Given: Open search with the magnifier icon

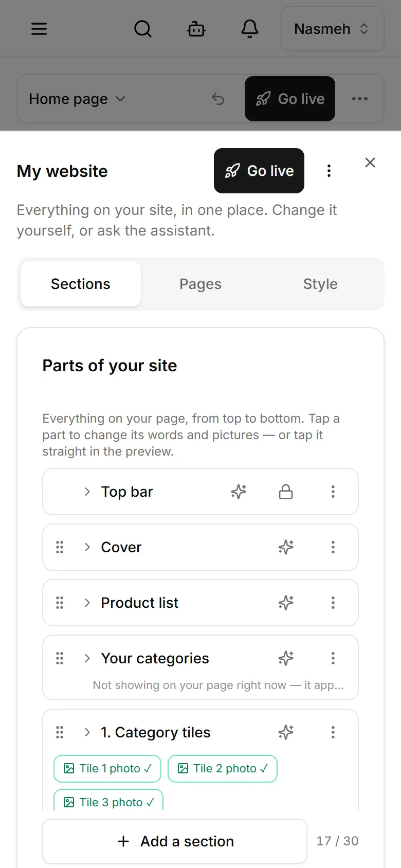Looking at the screenshot, I should (x=143, y=29).
